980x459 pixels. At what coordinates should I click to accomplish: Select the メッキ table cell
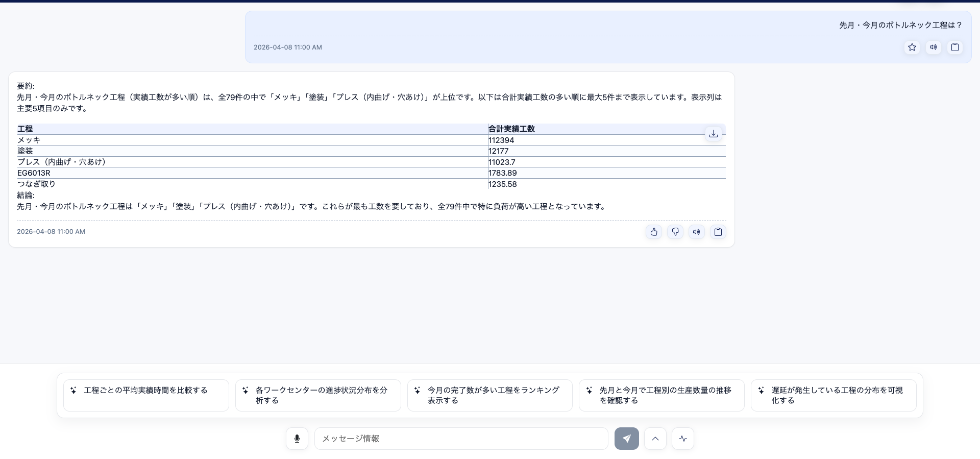pyautogui.click(x=252, y=140)
